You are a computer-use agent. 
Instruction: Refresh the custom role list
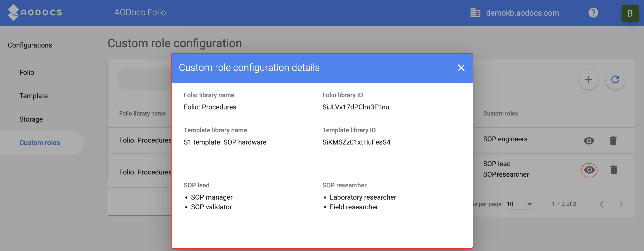pos(615,80)
